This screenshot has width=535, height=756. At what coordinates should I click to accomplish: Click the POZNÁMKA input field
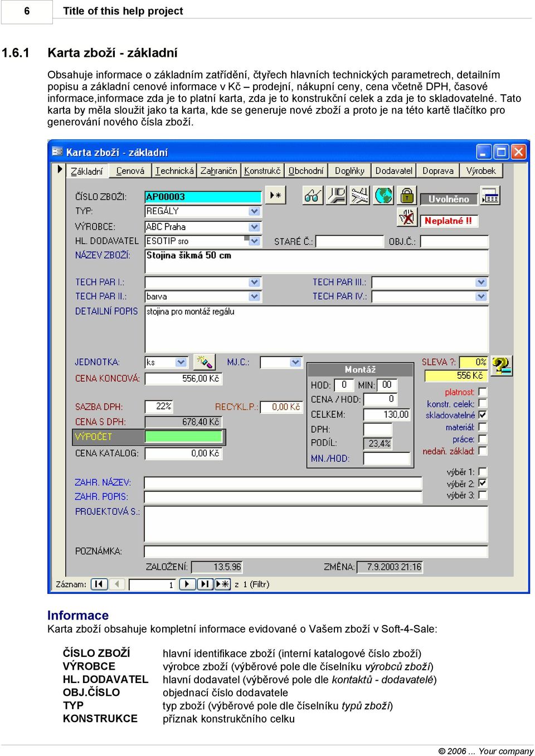tap(316, 552)
